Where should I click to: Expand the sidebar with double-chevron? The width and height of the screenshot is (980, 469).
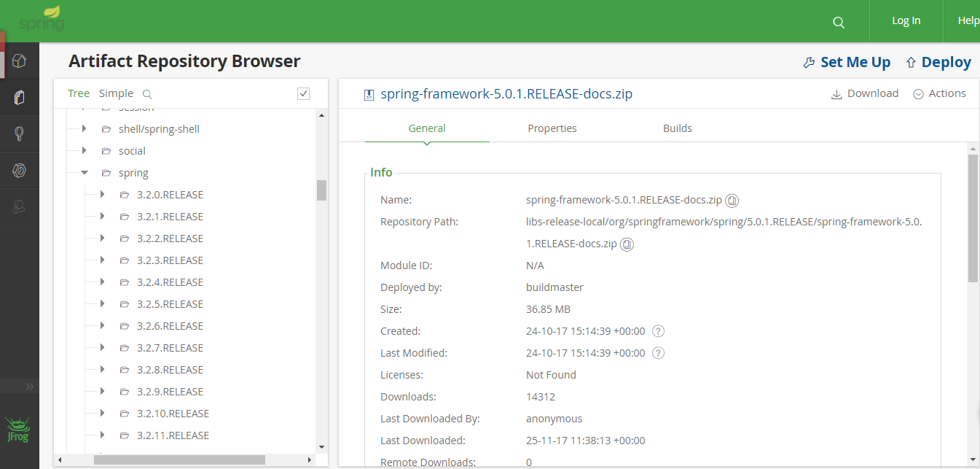point(30,386)
